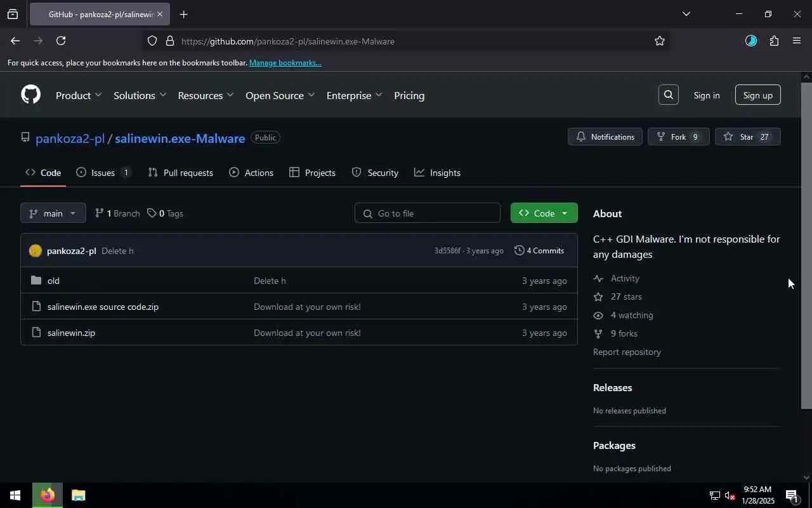Viewport: 812px width, 508px height.
Task: Click the taskbar volume muted icon
Action: [x=731, y=496]
